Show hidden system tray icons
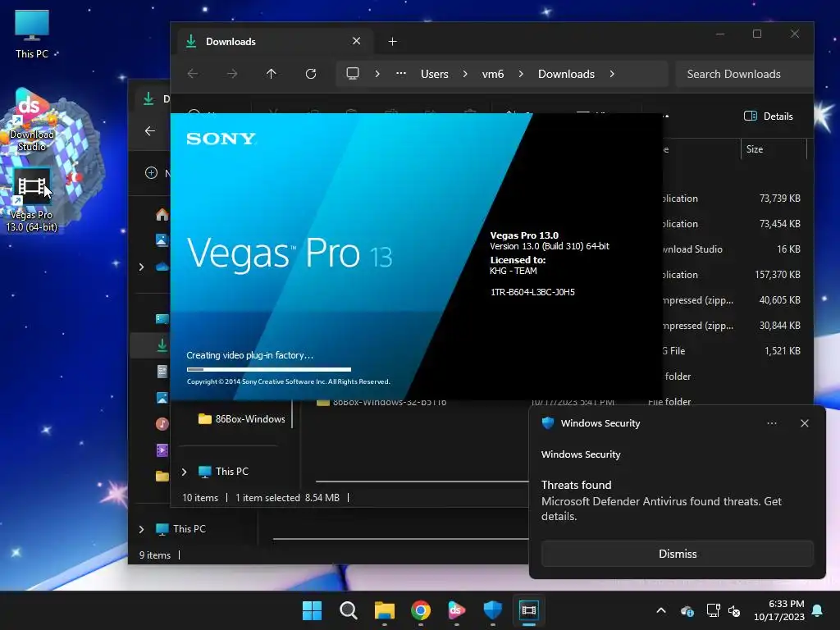The image size is (840, 630). (661, 610)
